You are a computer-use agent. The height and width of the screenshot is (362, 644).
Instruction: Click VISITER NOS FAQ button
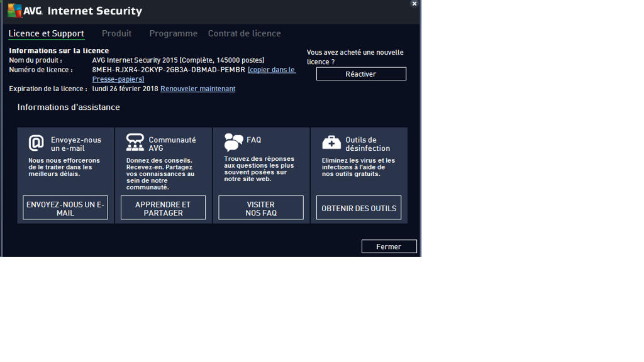261,207
